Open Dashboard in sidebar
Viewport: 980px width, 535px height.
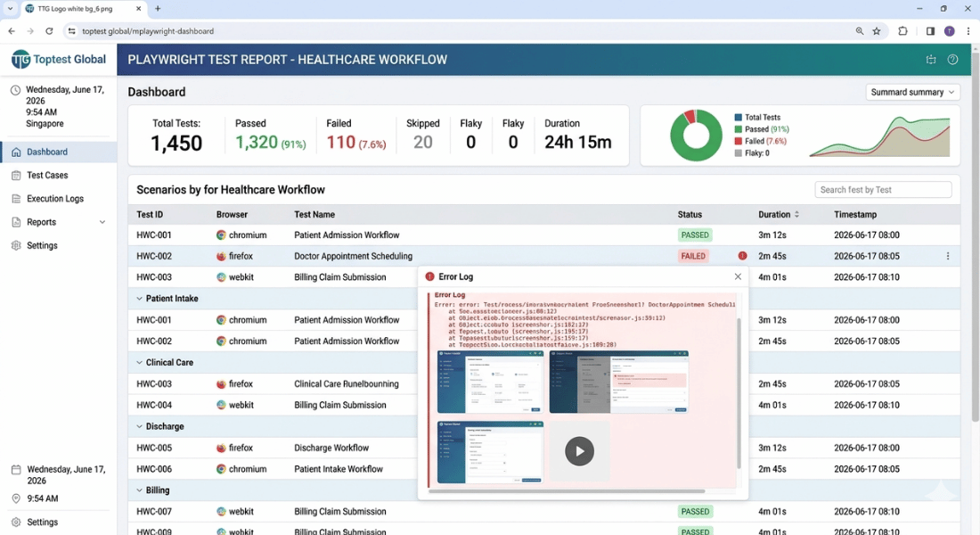click(58, 152)
